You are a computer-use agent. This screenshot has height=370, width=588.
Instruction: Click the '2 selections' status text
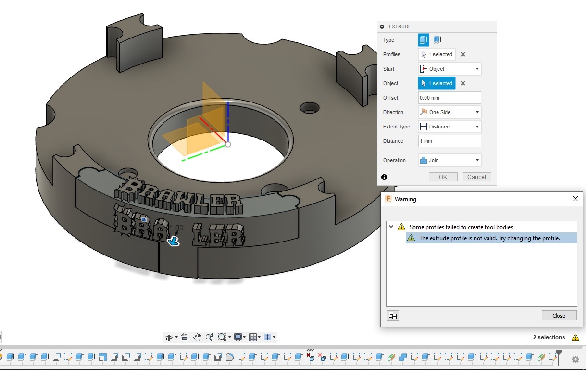549,337
